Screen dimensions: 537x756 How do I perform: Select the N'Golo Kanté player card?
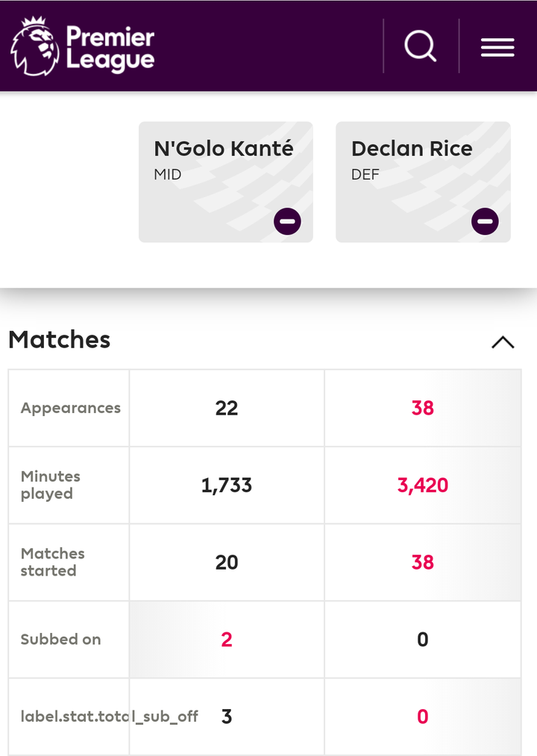click(225, 171)
